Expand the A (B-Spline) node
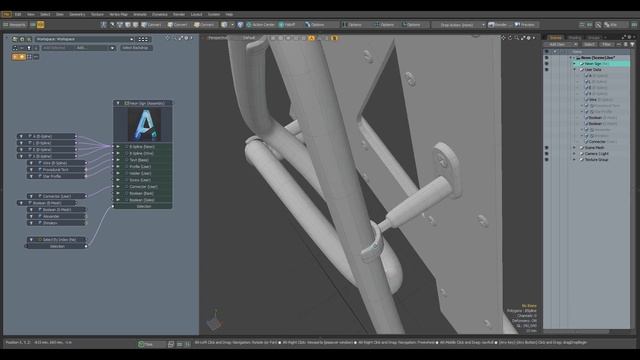The width and height of the screenshot is (640, 360). (x=21, y=136)
